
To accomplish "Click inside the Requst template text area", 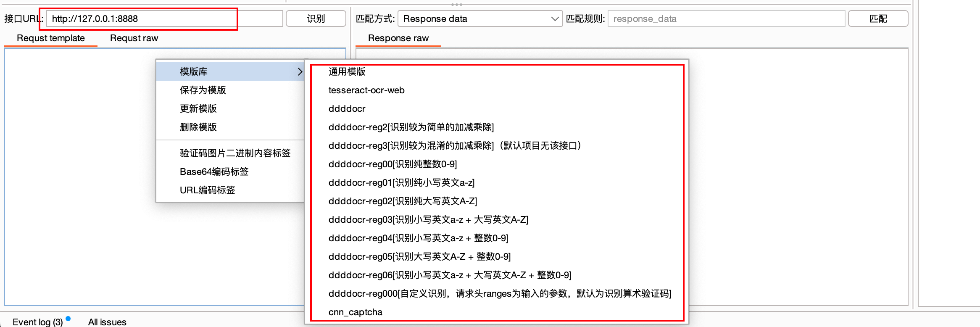I will 80,177.
